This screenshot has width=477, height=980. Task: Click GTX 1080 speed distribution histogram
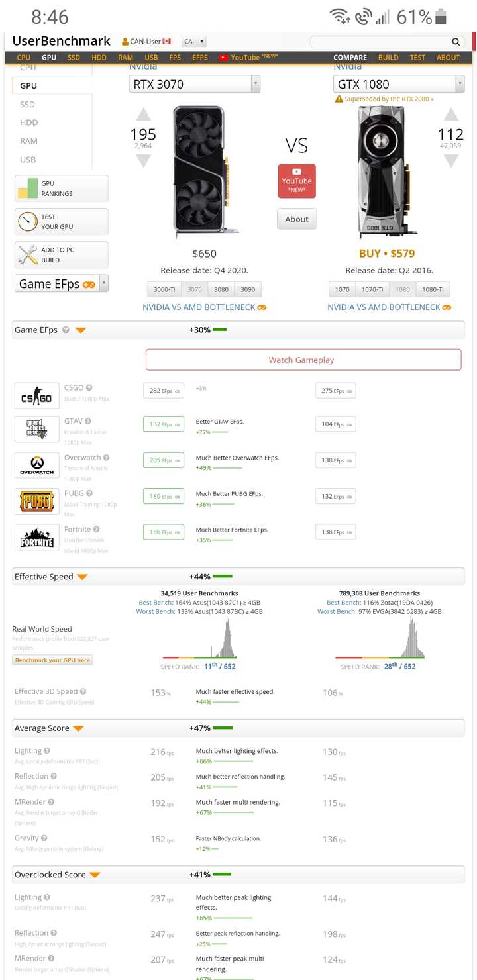pos(380,638)
